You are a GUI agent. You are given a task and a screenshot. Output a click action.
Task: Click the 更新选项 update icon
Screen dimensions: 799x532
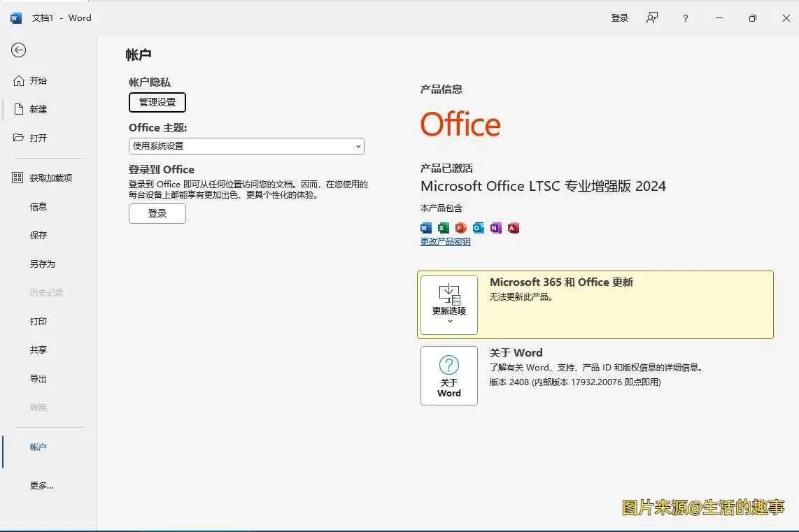[448, 294]
